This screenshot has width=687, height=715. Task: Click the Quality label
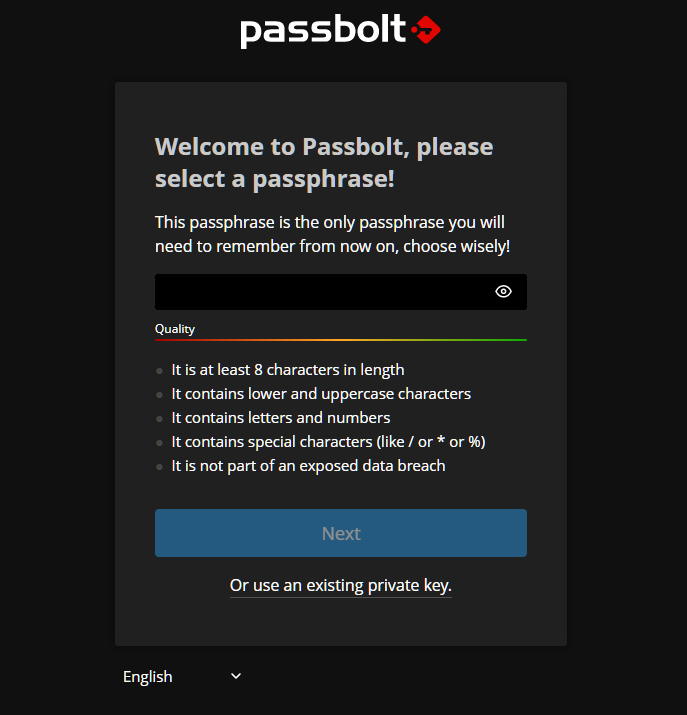point(175,329)
